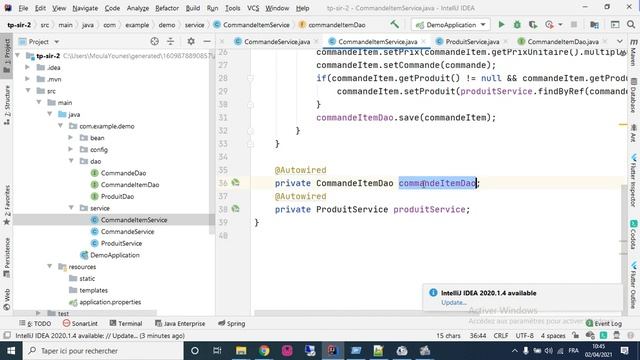Open the DemoApplication run configuration dropdown
Image resolution: width=640 pixels, height=360 pixels.
(x=451, y=24)
